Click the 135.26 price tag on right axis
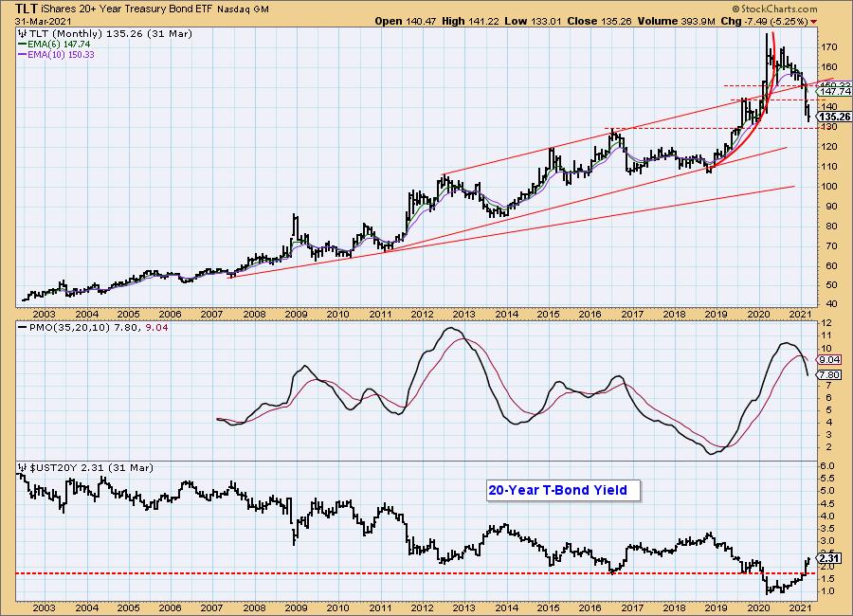853x616 pixels. pyautogui.click(x=834, y=117)
